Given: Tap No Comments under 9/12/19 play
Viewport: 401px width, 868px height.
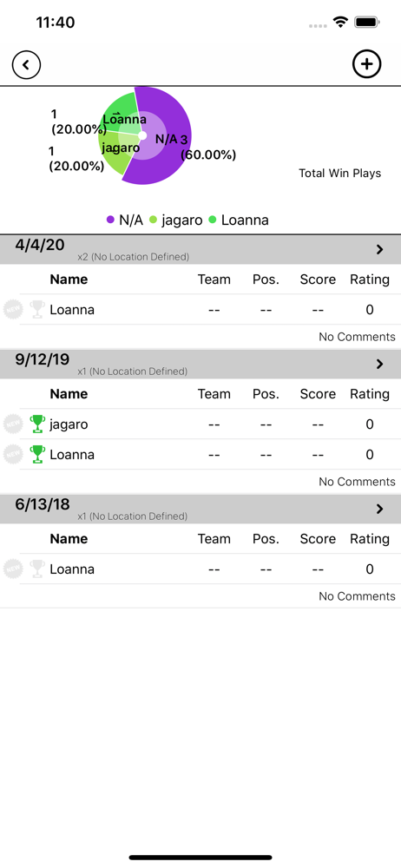Looking at the screenshot, I should tap(358, 482).
